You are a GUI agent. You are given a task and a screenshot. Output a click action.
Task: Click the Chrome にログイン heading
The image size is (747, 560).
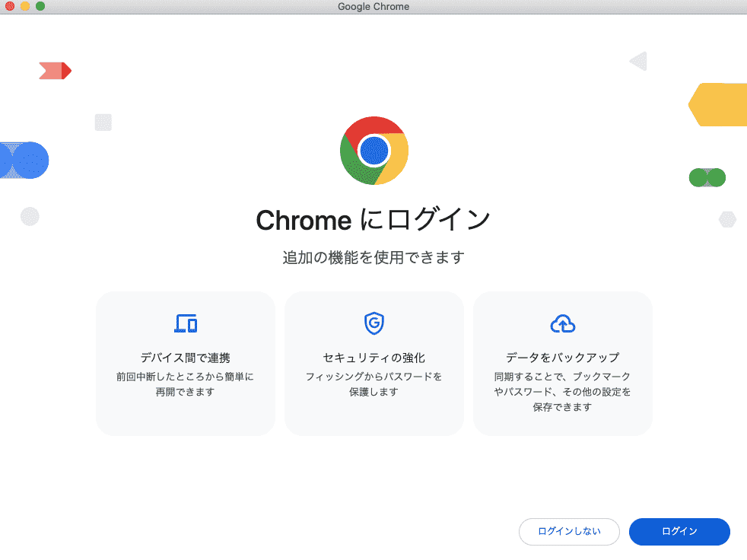(x=373, y=221)
